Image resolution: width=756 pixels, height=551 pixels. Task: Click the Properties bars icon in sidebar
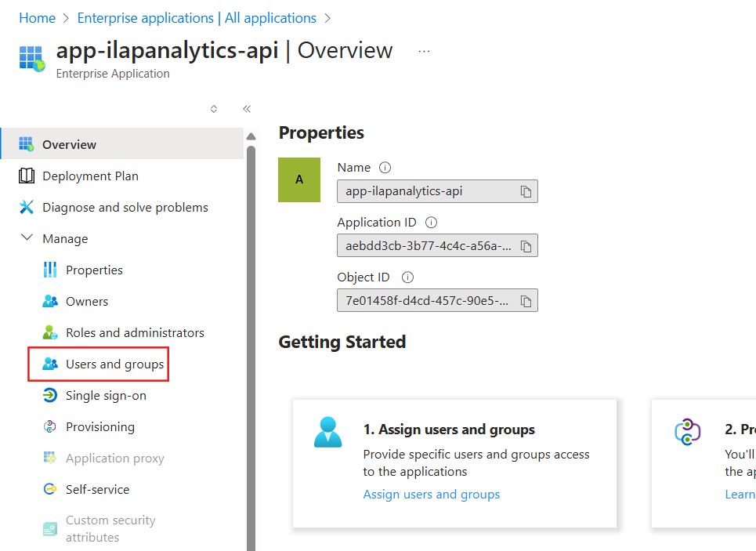[x=49, y=270]
